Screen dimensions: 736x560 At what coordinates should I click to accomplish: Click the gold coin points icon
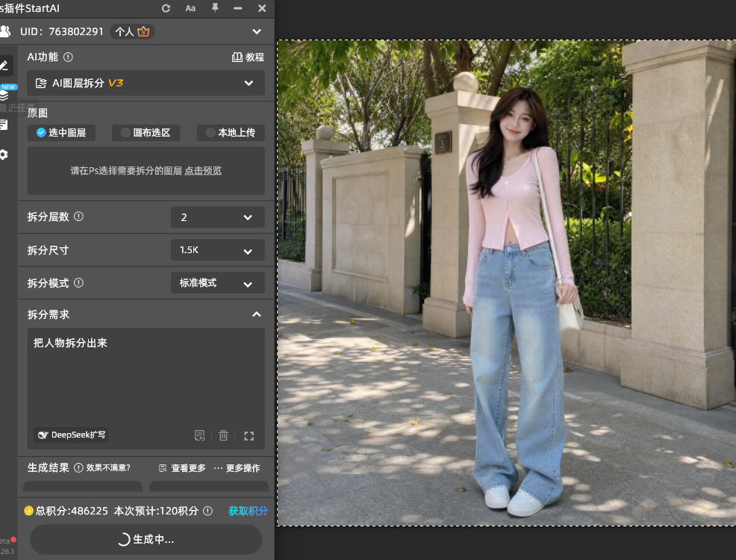(x=28, y=511)
